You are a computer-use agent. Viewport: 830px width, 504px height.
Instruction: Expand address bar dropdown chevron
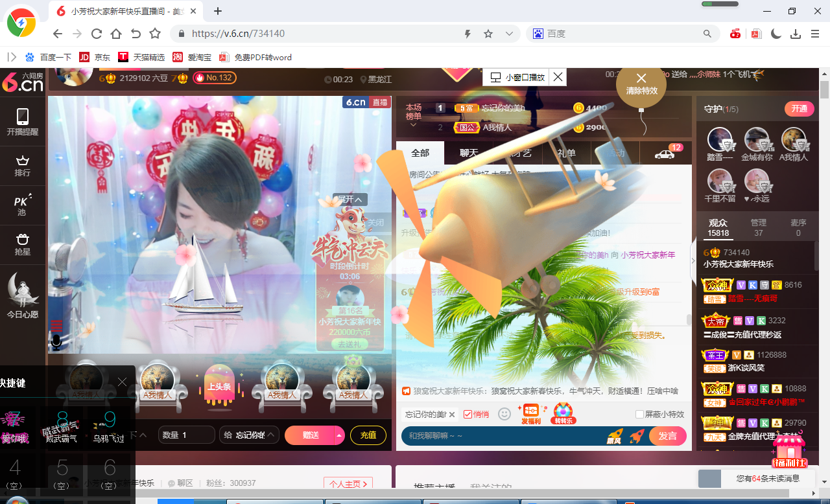point(509,34)
